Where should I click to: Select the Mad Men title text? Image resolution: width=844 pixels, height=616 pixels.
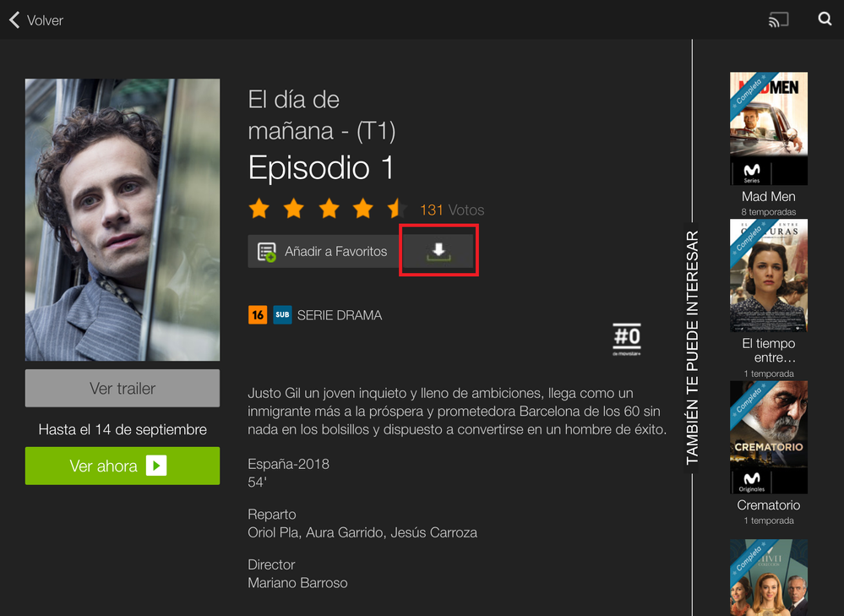pyautogui.click(x=768, y=197)
